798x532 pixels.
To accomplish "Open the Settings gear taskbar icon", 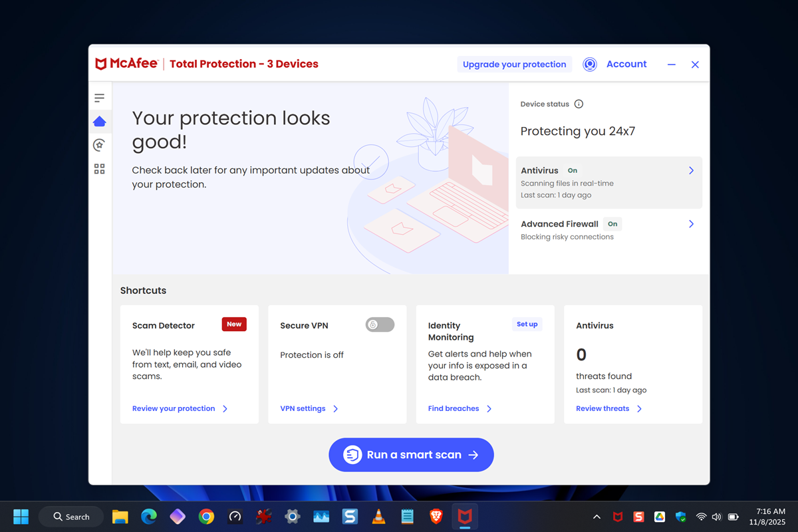I will click(292, 517).
